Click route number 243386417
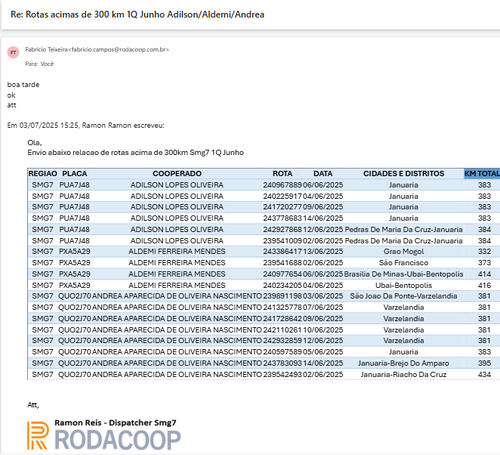 pyautogui.click(x=282, y=252)
